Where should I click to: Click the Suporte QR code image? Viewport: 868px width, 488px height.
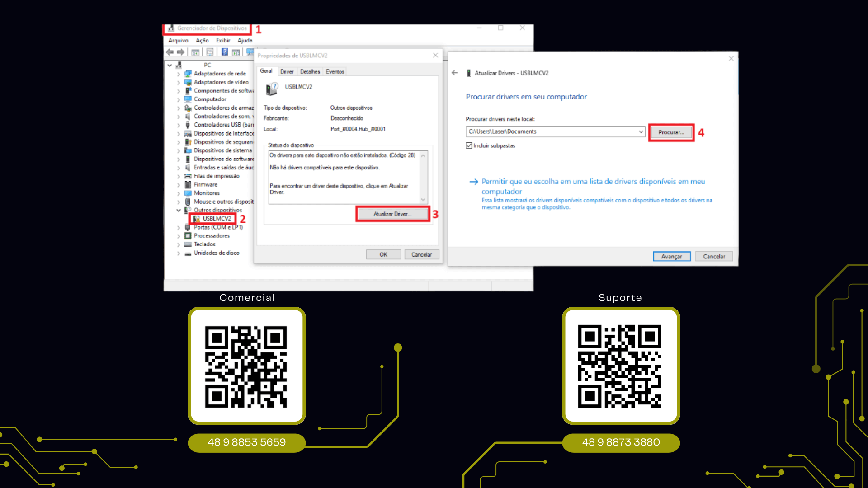[621, 366]
